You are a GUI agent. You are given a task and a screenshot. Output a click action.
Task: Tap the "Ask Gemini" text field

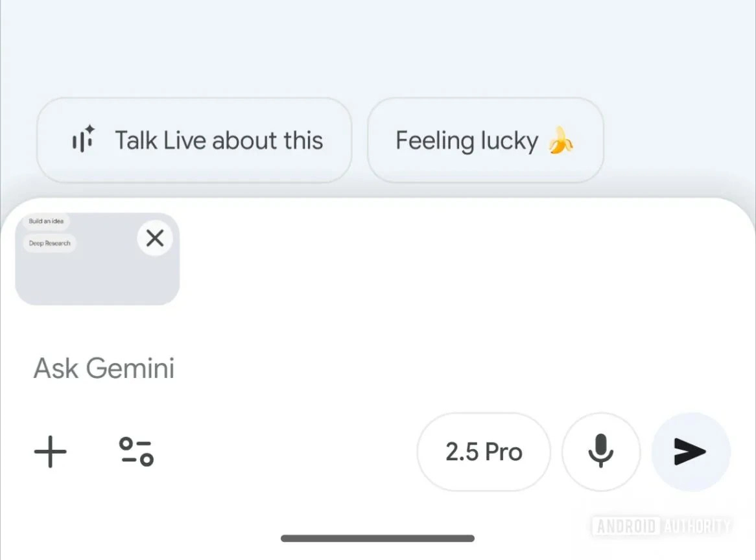pyautogui.click(x=104, y=367)
